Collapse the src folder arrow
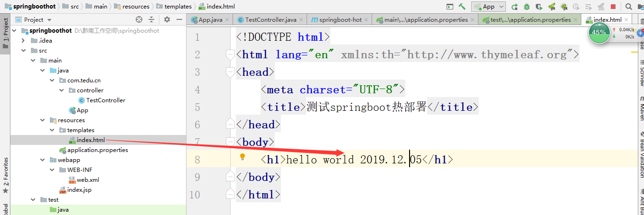The width and height of the screenshot is (644, 215). pyautogui.click(x=23, y=50)
